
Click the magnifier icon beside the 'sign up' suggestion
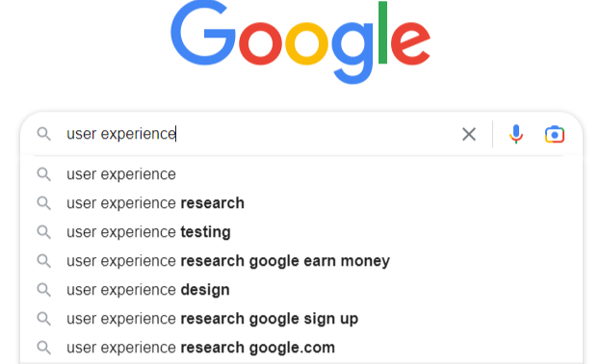(43, 319)
